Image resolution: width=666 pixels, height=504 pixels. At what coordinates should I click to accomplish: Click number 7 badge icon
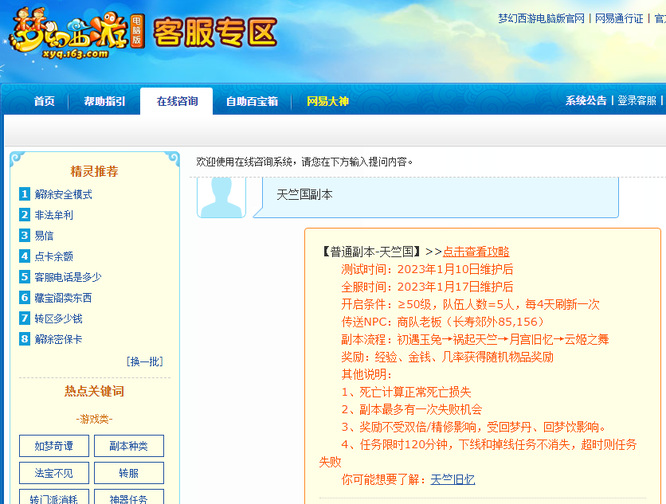(x=25, y=318)
